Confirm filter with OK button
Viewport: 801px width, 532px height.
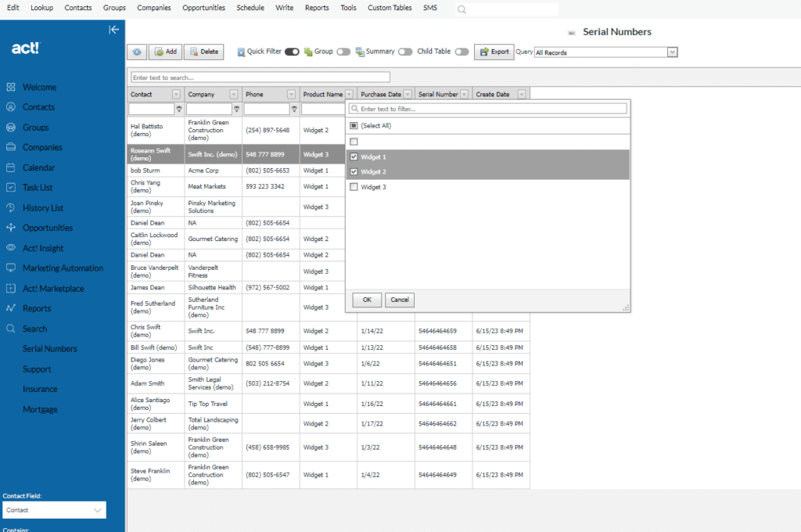367,300
